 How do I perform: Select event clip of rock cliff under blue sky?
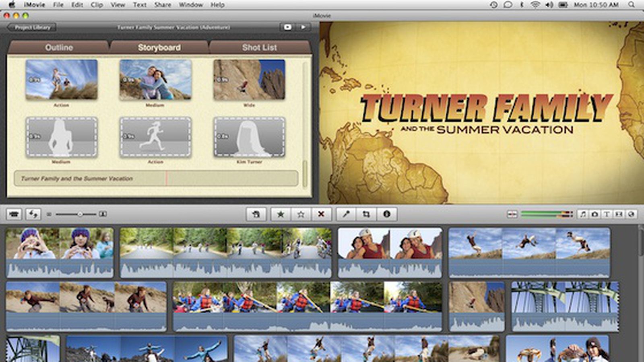point(477,306)
